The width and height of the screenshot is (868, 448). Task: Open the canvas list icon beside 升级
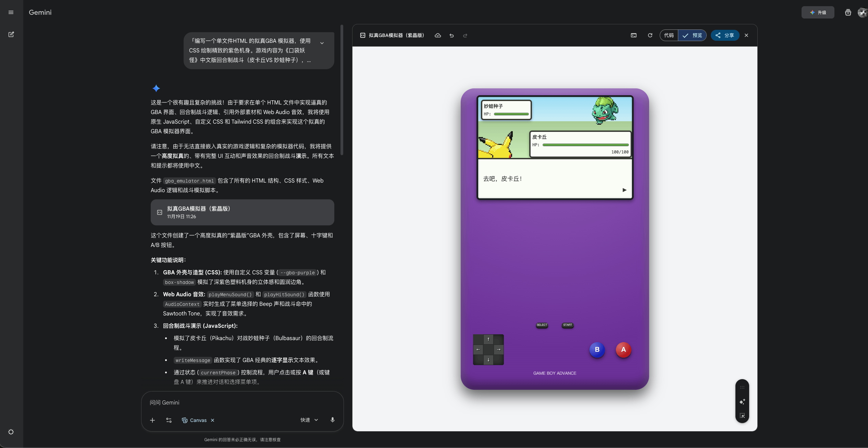[x=848, y=12]
